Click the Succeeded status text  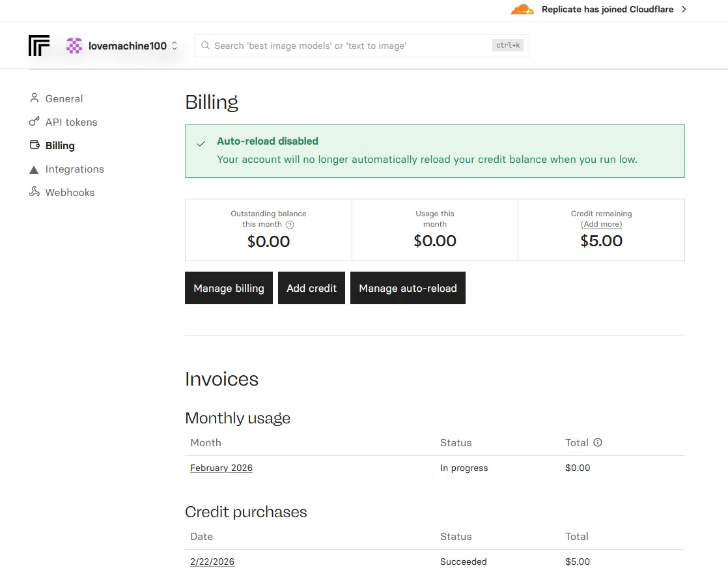pos(464,562)
